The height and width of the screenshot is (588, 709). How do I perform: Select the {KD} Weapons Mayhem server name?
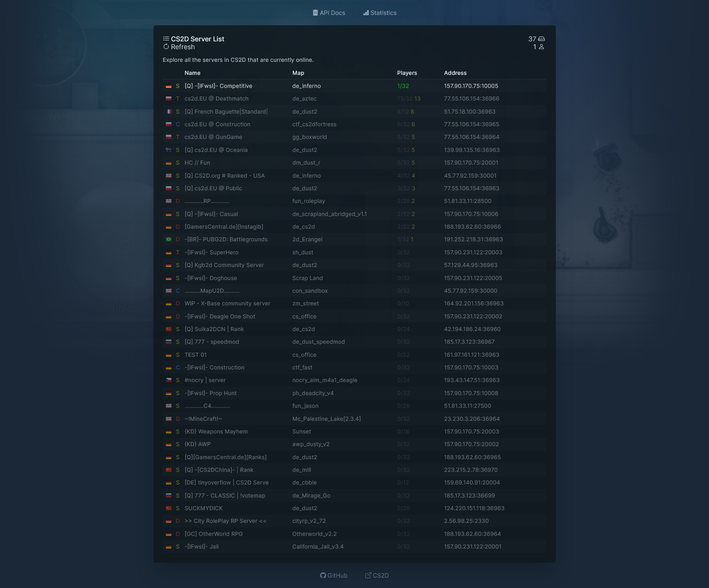[x=216, y=432]
